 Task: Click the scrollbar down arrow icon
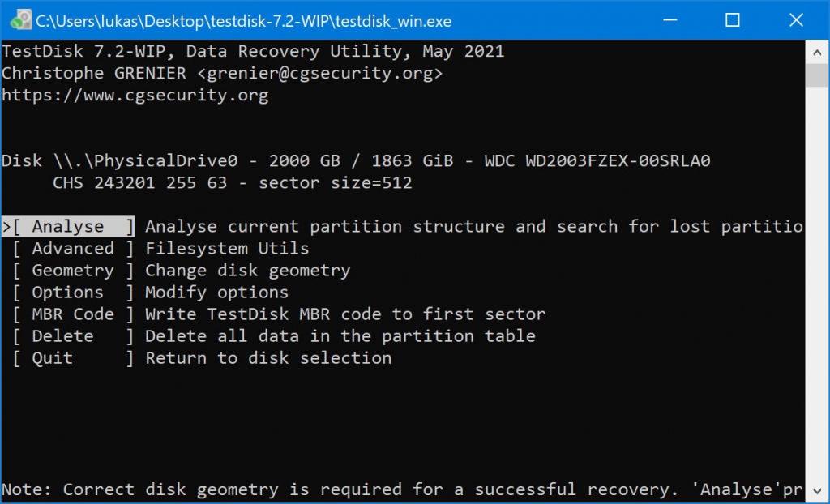818,492
